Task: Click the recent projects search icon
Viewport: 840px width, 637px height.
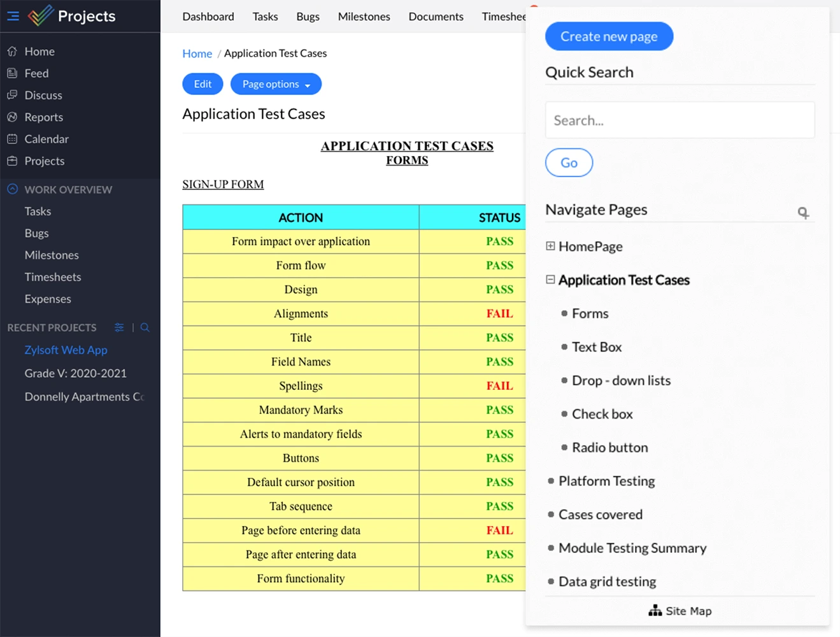Action: pyautogui.click(x=145, y=327)
